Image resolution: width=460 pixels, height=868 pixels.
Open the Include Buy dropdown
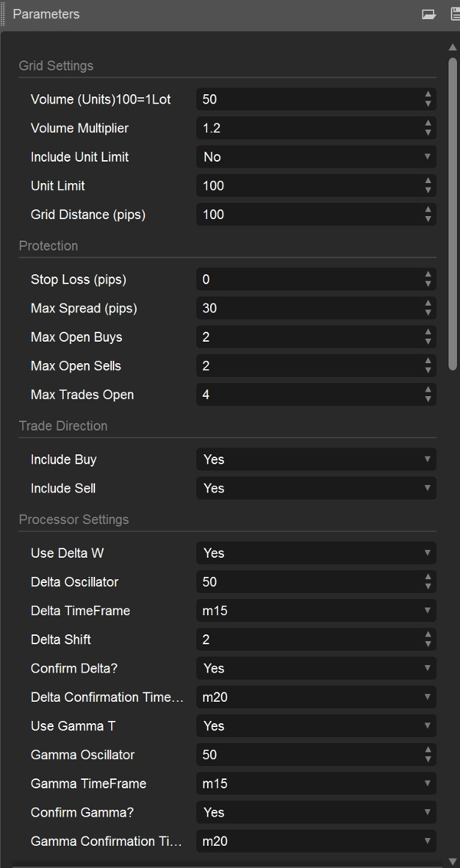[x=314, y=459]
